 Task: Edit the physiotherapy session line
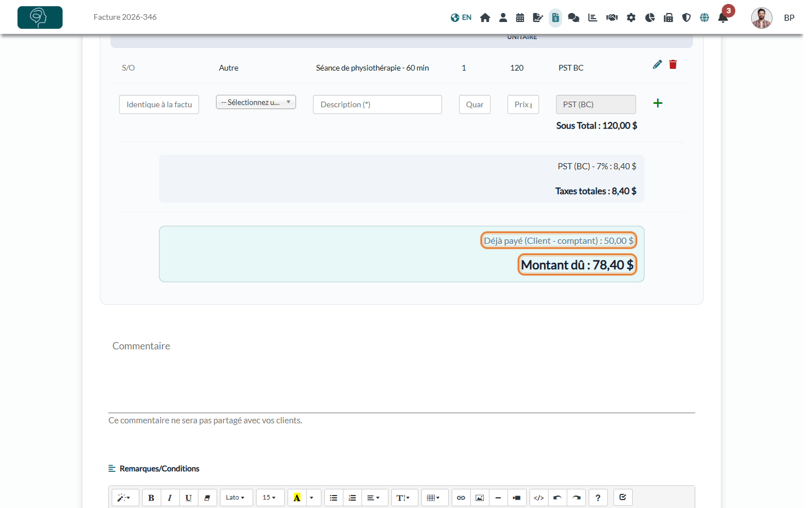657,64
